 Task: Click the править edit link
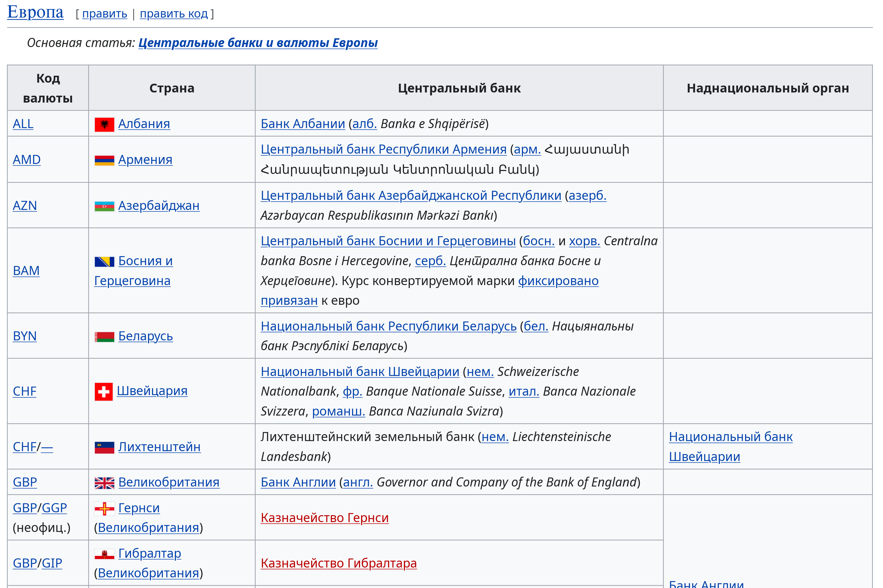(105, 14)
